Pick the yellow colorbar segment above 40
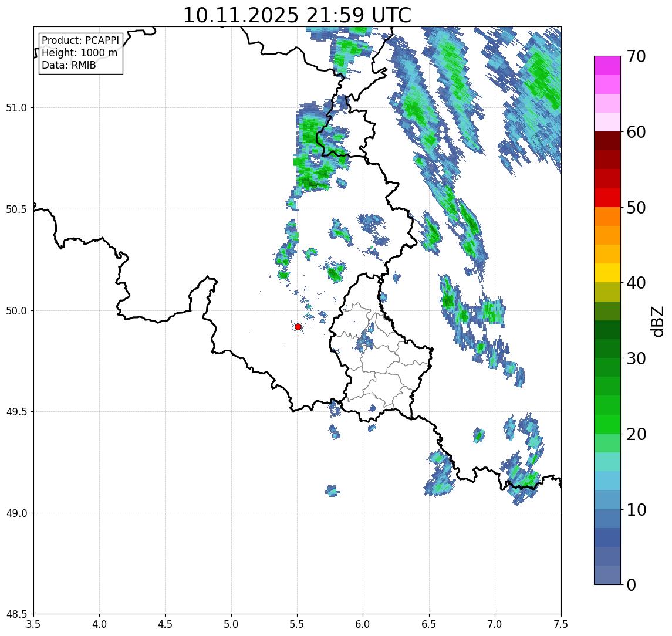The height and width of the screenshot is (636, 672). click(607, 273)
